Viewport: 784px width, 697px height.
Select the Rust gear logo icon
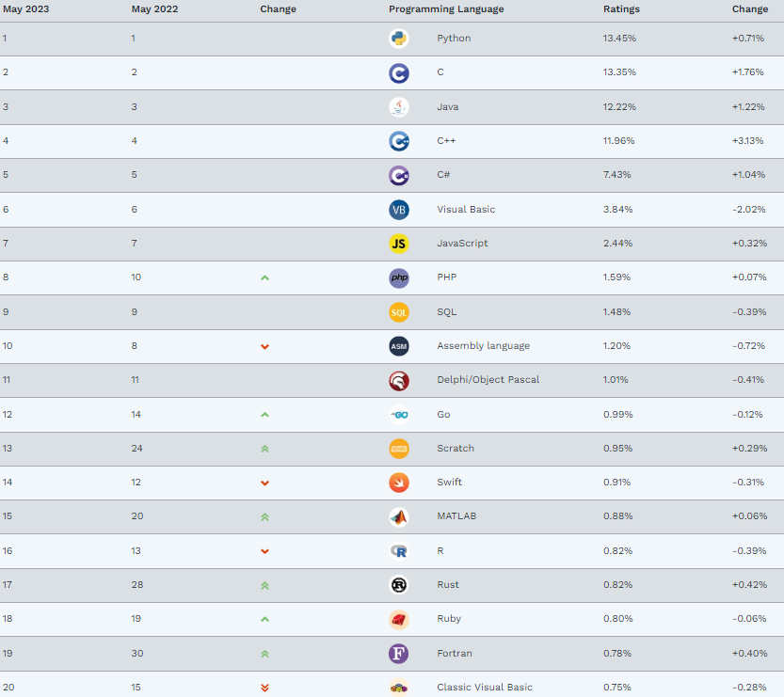pyautogui.click(x=398, y=584)
